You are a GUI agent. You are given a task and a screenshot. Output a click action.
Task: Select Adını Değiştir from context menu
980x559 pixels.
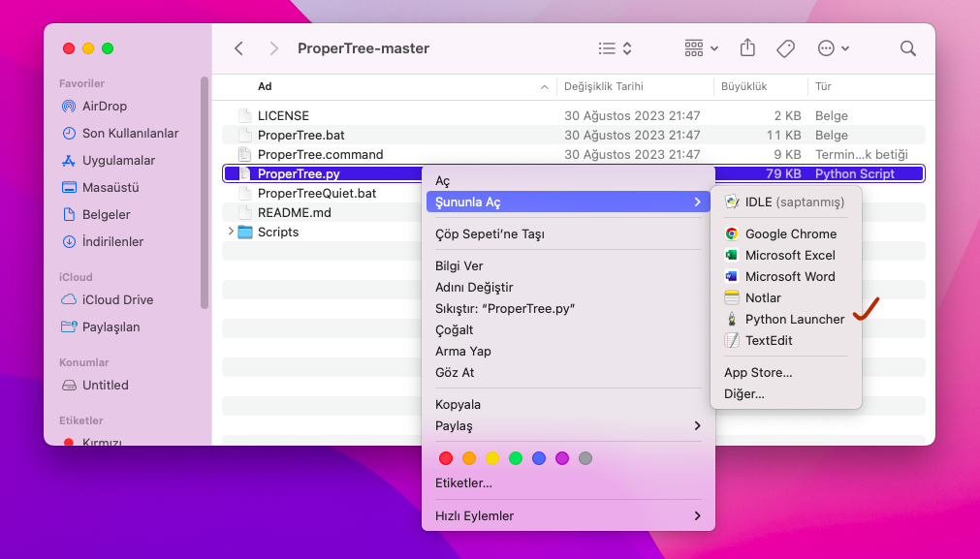474,287
